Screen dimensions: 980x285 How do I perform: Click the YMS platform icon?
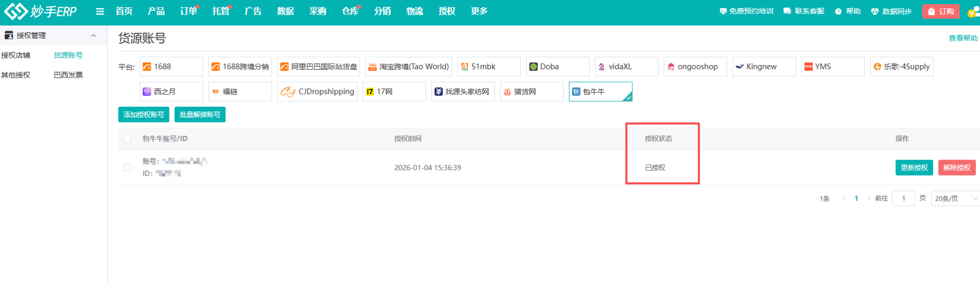click(808, 67)
